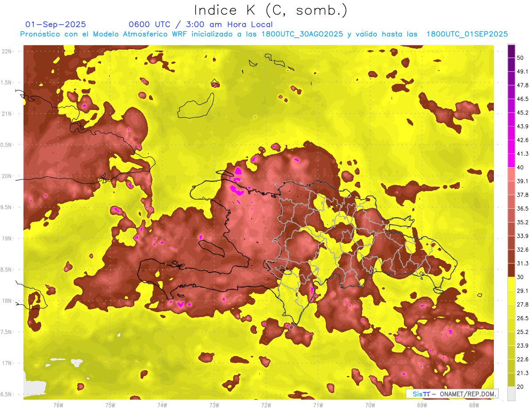
Task: Click the dark brown swatch between 30 and 31.3
Action: tap(511, 270)
